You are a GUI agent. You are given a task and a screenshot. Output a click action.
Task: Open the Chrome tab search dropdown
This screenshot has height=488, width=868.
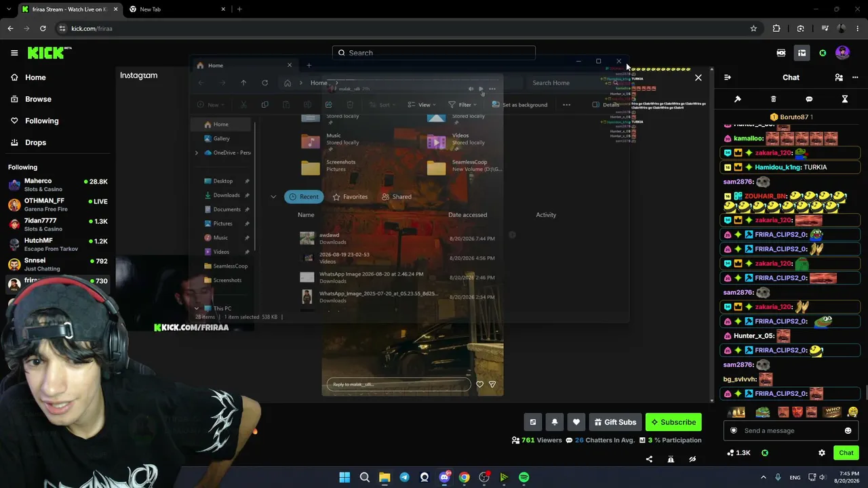8,9
